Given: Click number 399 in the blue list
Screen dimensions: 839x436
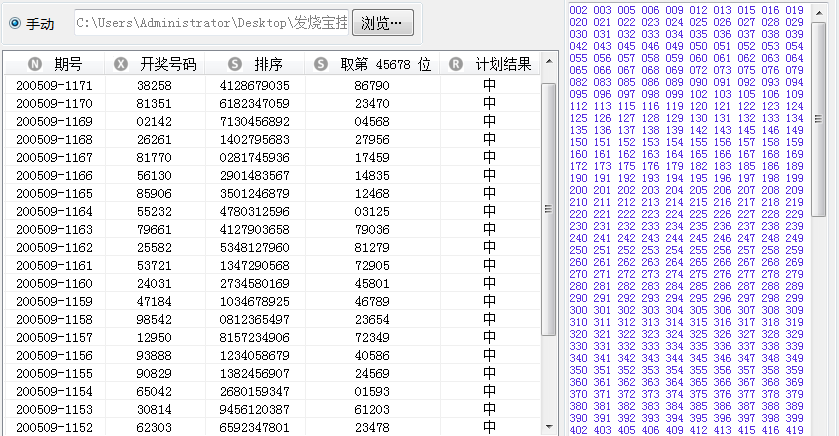Looking at the screenshot, I should 795,418.
